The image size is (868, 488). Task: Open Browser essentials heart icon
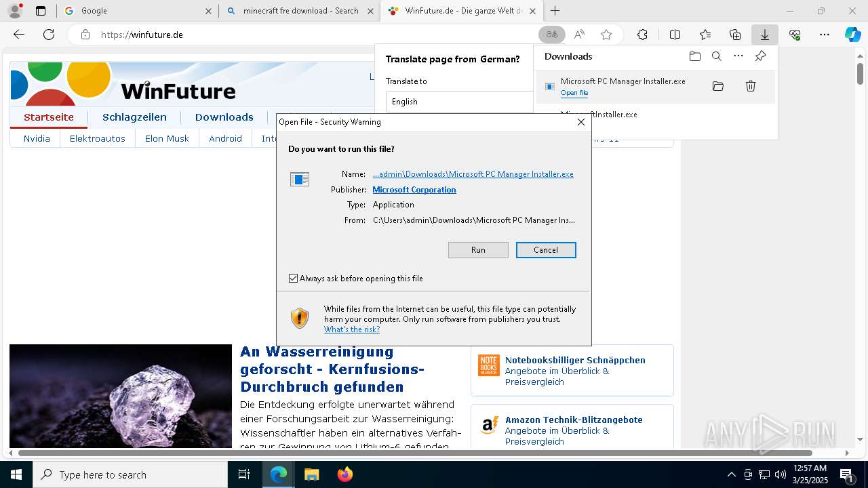click(795, 35)
